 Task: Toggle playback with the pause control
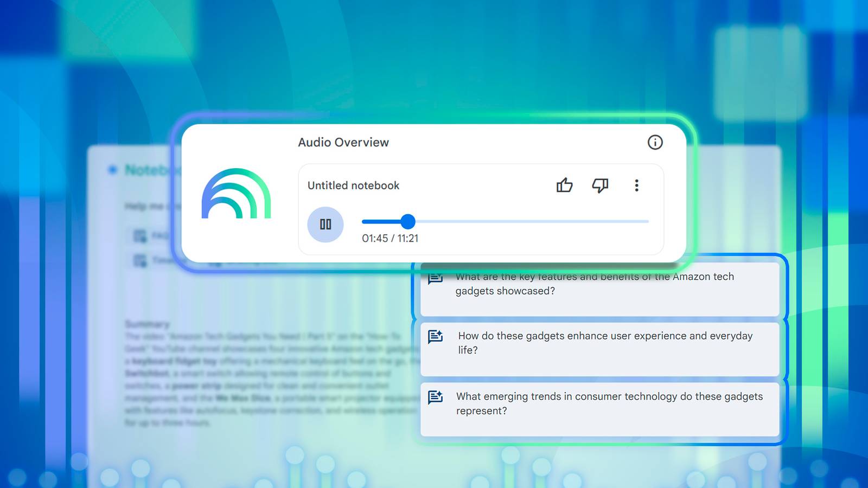coord(325,224)
